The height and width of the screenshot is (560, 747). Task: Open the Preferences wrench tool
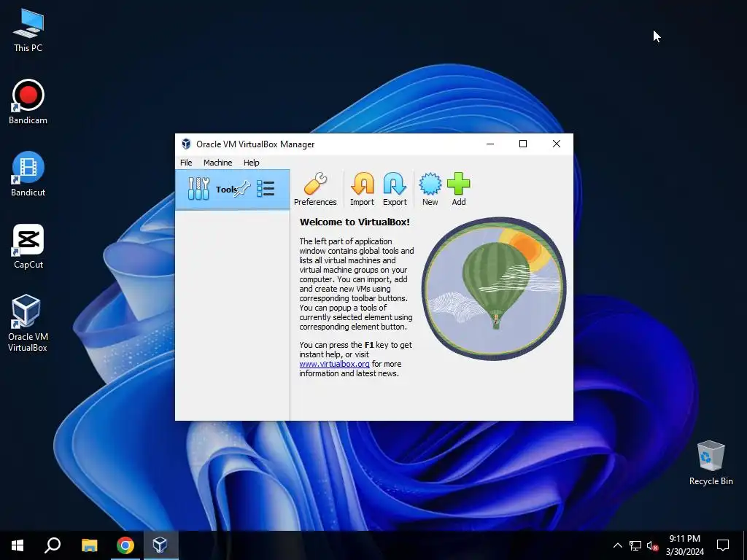coord(315,189)
